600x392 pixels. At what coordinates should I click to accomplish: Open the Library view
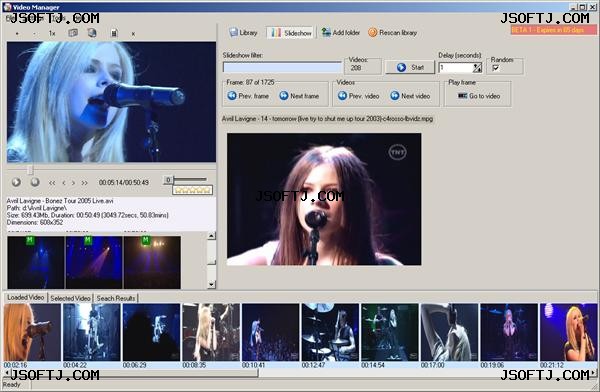point(243,33)
